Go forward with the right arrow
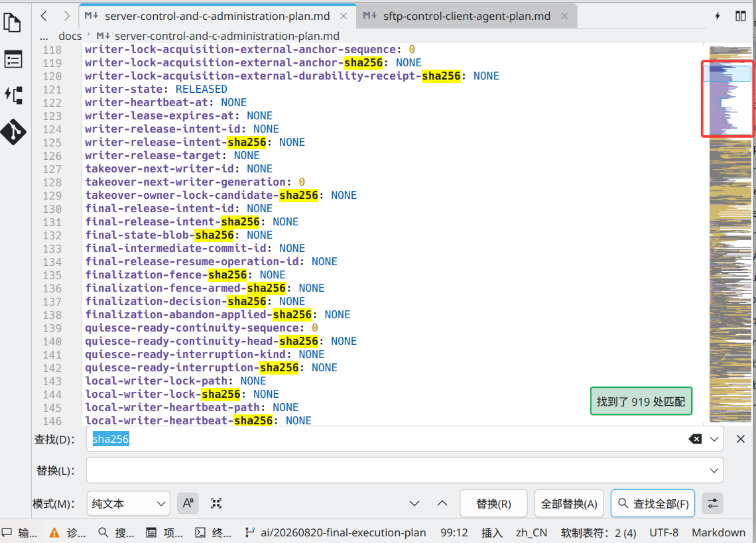Screen dimensions: 756x543 67,16
